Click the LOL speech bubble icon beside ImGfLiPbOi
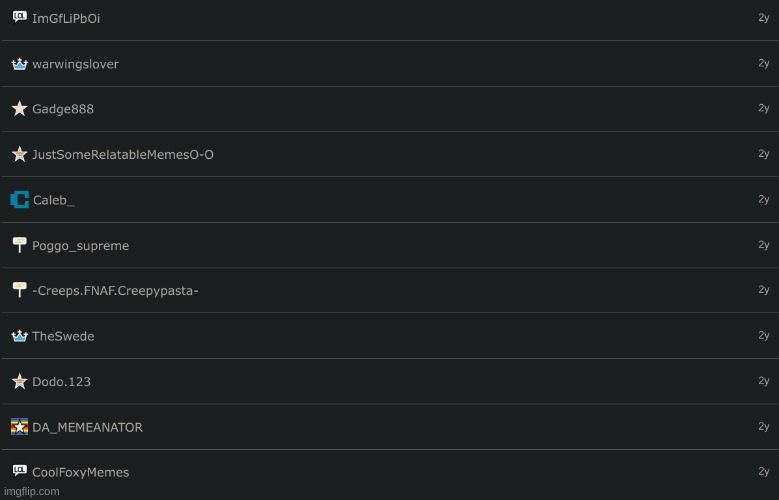 click(x=19, y=17)
